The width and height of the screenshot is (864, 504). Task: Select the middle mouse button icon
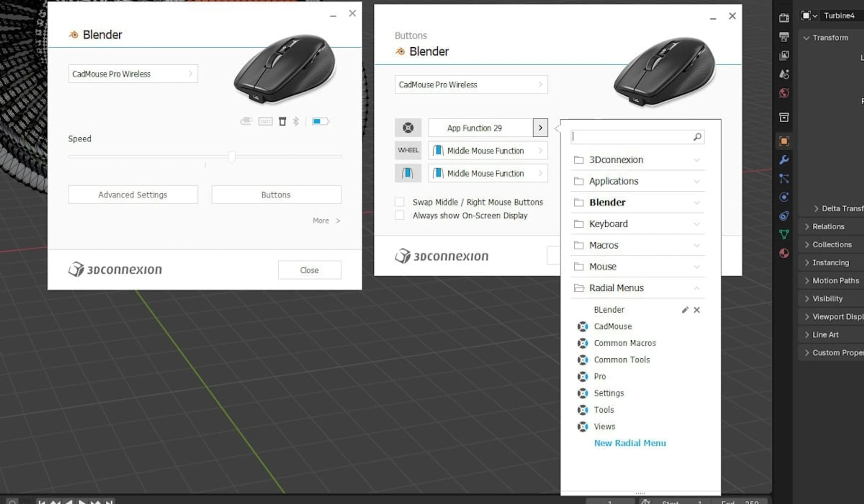click(408, 173)
